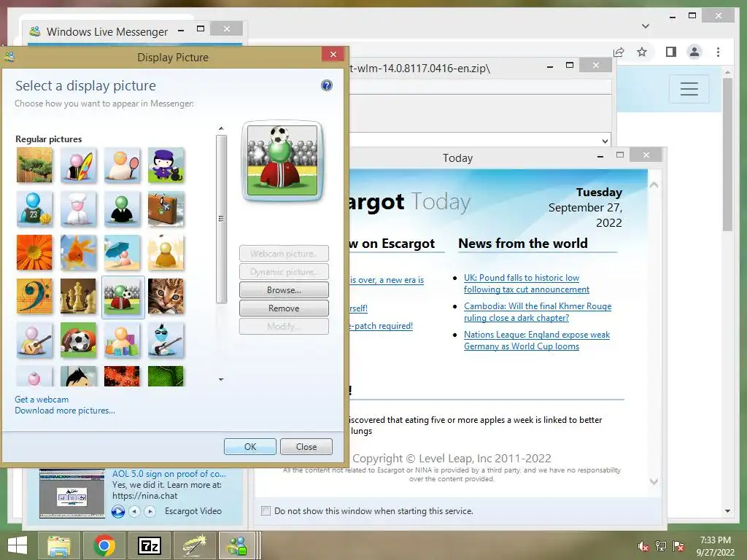Select the highlighted soccer crowd picture in grid
This screenshot has width=747, height=560.
pos(123,297)
